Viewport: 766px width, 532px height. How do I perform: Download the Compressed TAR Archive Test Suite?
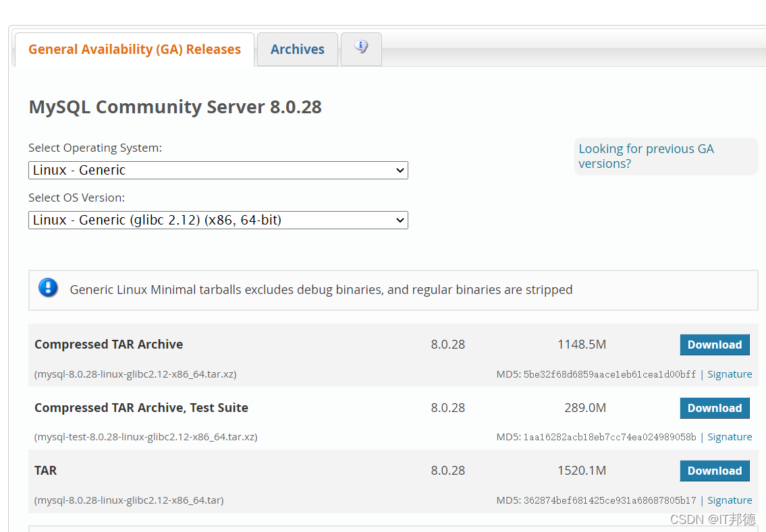[715, 408]
